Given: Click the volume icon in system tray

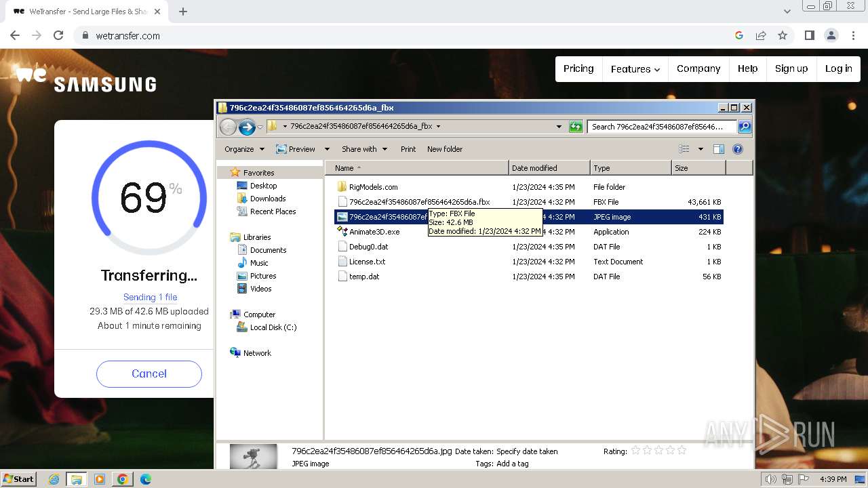Looking at the screenshot, I should click(770, 479).
